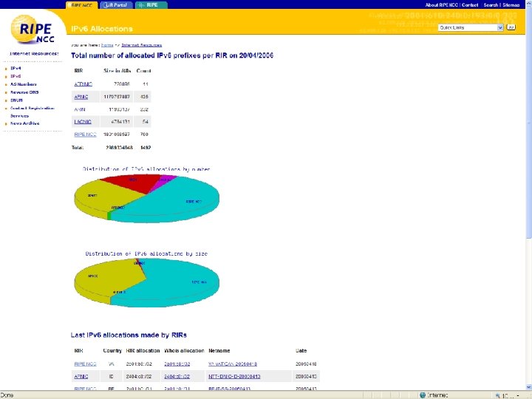Open the whois allocation link in the VA row
This screenshot has height=399, width=532.
(x=177, y=364)
